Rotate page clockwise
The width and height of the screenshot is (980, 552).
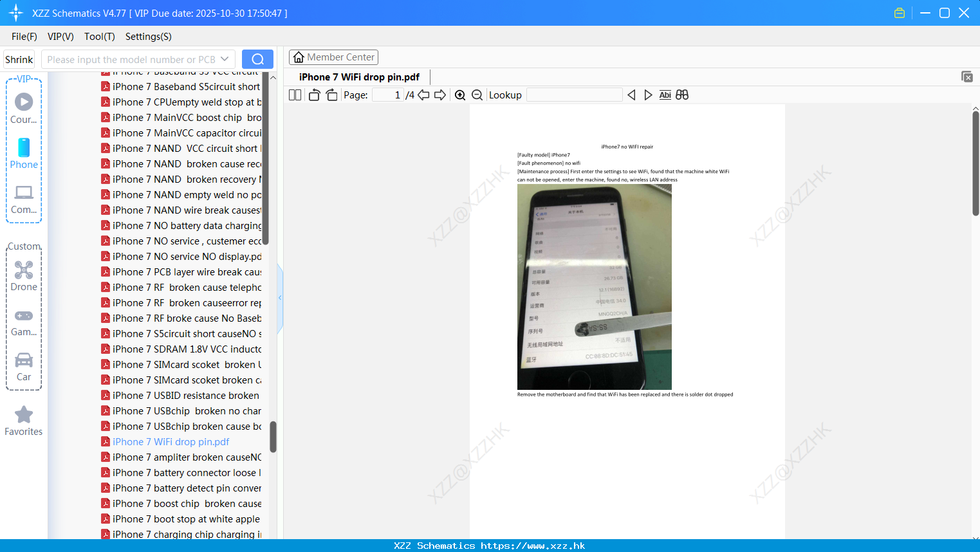[x=331, y=95]
